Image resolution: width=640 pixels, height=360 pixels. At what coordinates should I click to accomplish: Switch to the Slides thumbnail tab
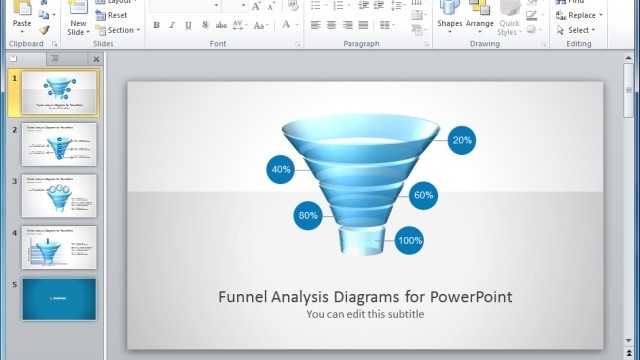(26, 59)
